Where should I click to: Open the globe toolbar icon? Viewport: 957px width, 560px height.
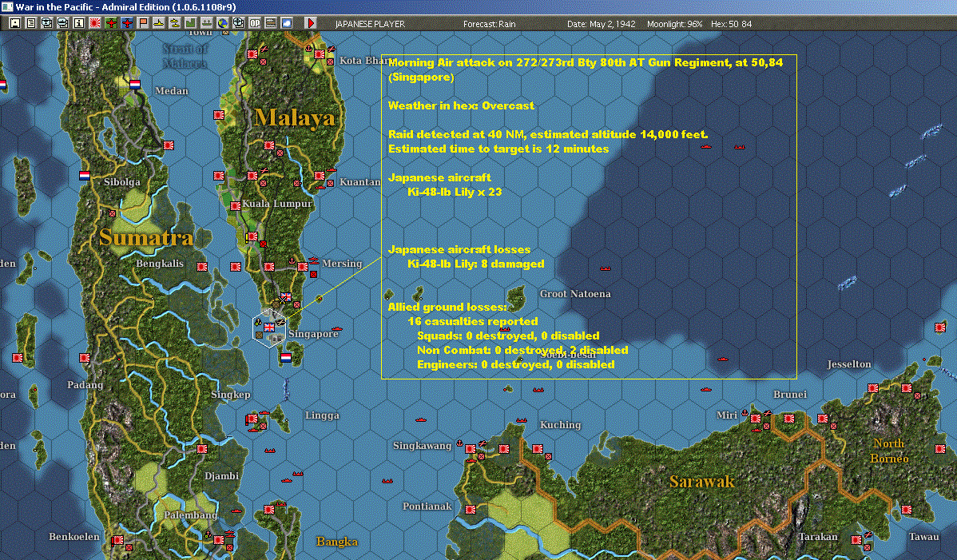point(222,23)
